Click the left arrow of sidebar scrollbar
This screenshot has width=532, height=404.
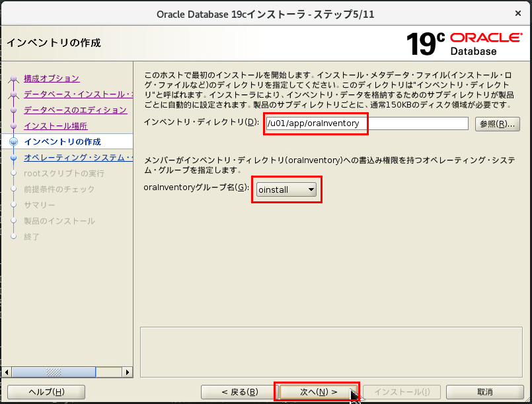pyautogui.click(x=7, y=372)
